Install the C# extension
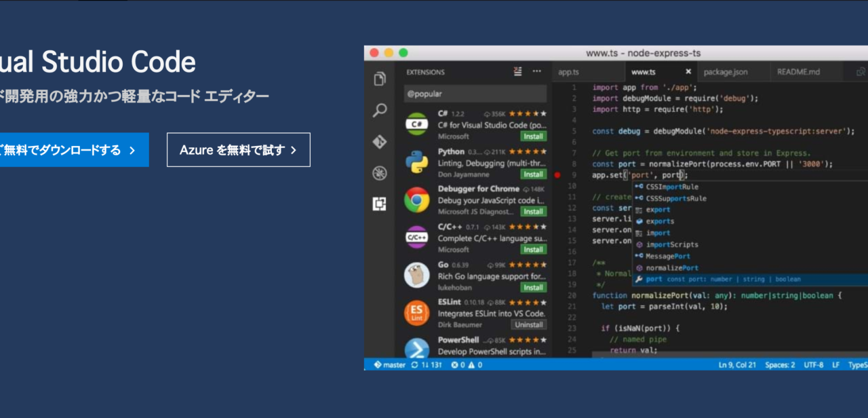The width and height of the screenshot is (868, 418). tap(533, 136)
